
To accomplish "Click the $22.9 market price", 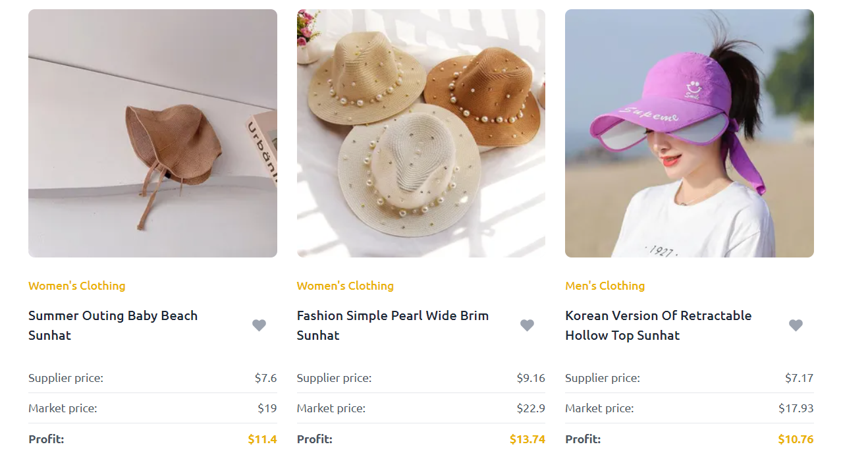I will pos(531,408).
